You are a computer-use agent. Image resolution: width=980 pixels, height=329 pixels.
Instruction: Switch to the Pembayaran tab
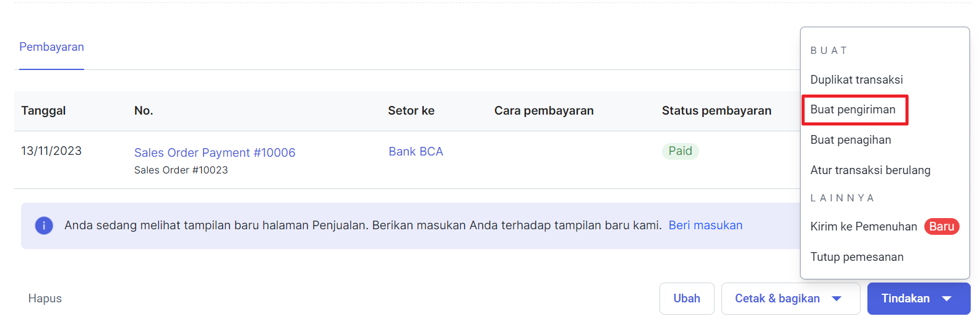pos(51,47)
